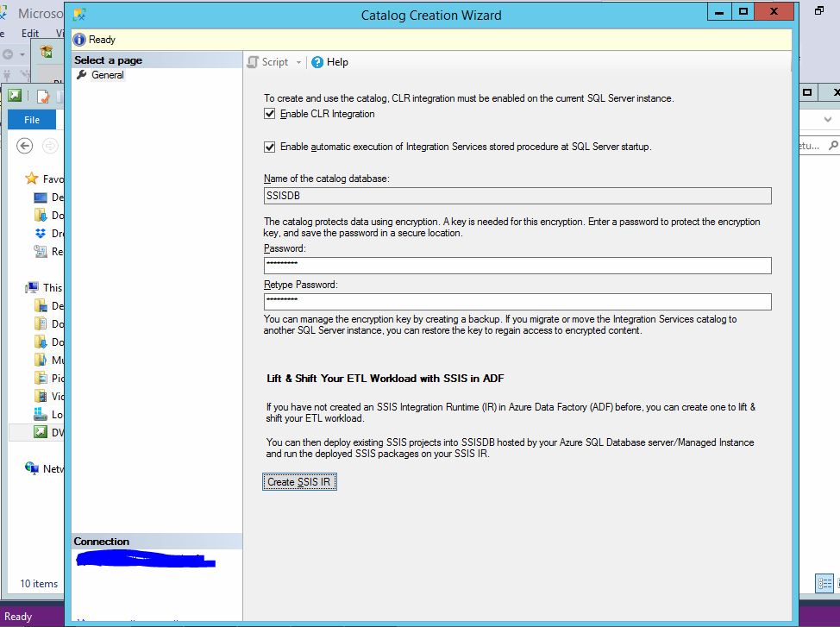
Task: Enable CLR Integration checkbox
Action: tap(269, 114)
